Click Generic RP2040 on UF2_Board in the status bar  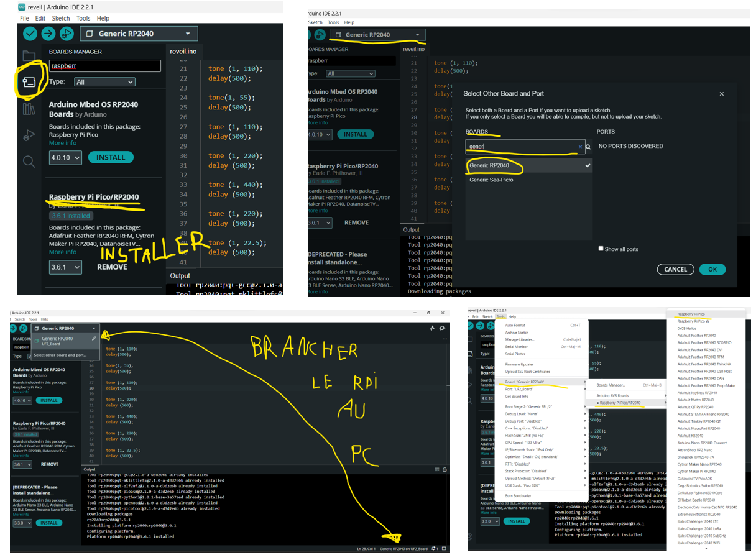(x=403, y=549)
